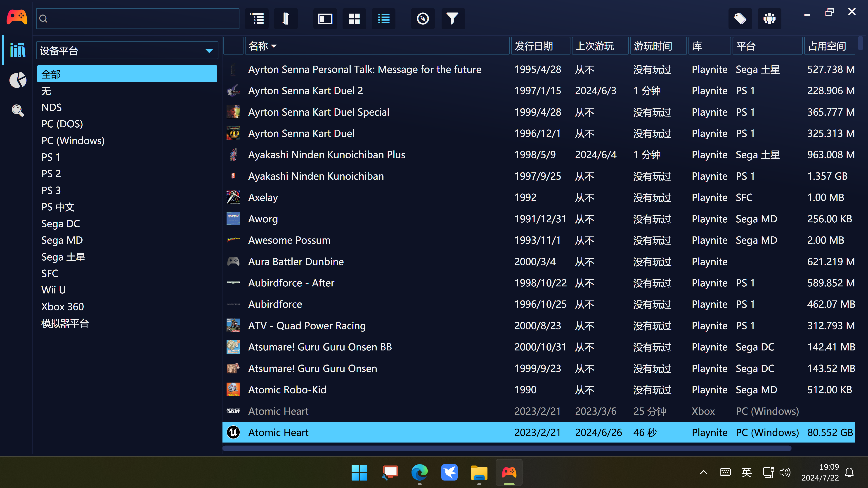Screen dimensions: 868x488
Task: Click the search input field
Action: [x=137, y=19]
